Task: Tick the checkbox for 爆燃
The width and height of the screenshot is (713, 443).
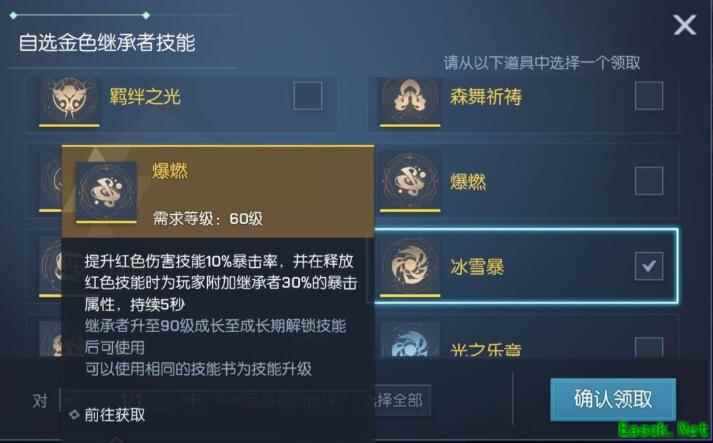Action: point(649,181)
